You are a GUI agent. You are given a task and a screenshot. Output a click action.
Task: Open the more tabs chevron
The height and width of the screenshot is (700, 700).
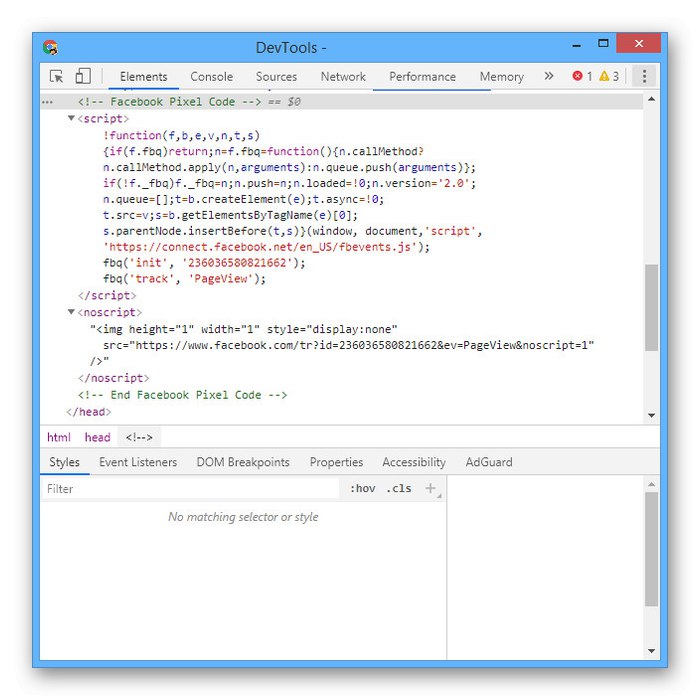coord(549,76)
